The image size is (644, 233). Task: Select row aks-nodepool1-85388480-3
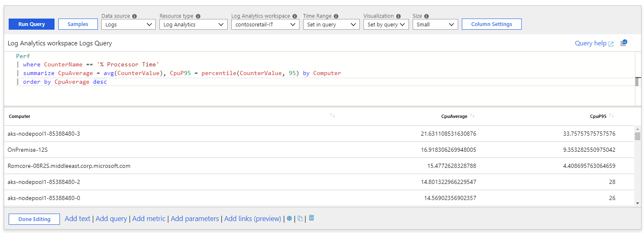319,134
